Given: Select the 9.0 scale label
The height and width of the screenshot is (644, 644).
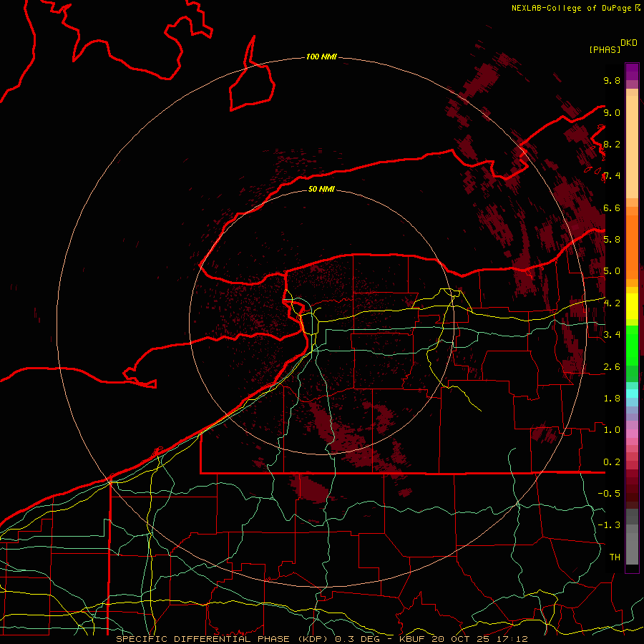Looking at the screenshot, I should [612, 112].
